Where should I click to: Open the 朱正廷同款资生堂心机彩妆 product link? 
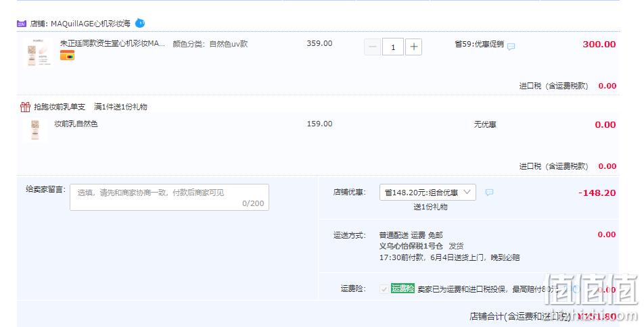pyautogui.click(x=112, y=43)
